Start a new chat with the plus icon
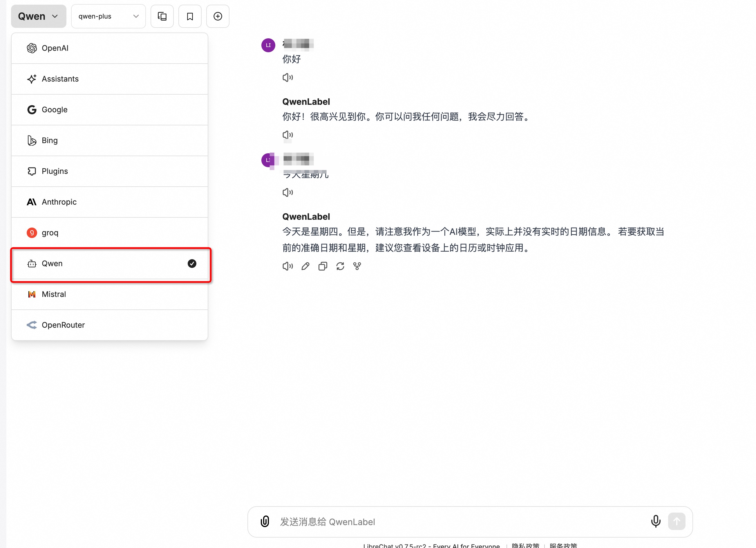Image resolution: width=756 pixels, height=548 pixels. (218, 16)
